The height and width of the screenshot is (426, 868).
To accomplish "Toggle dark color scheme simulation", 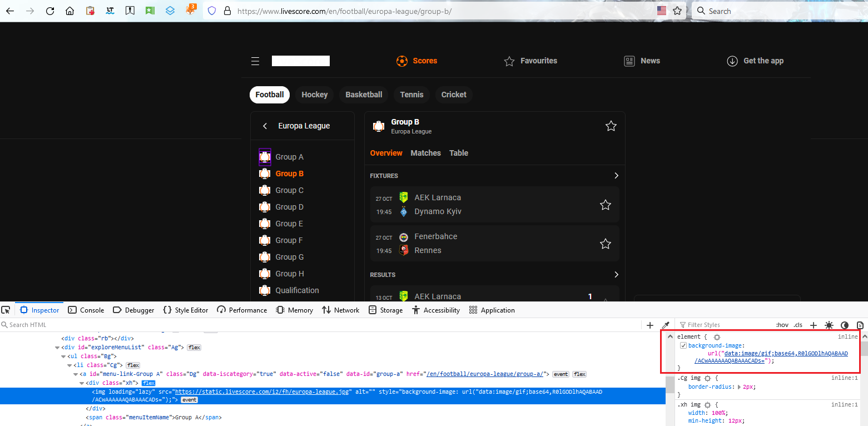I will [x=845, y=325].
